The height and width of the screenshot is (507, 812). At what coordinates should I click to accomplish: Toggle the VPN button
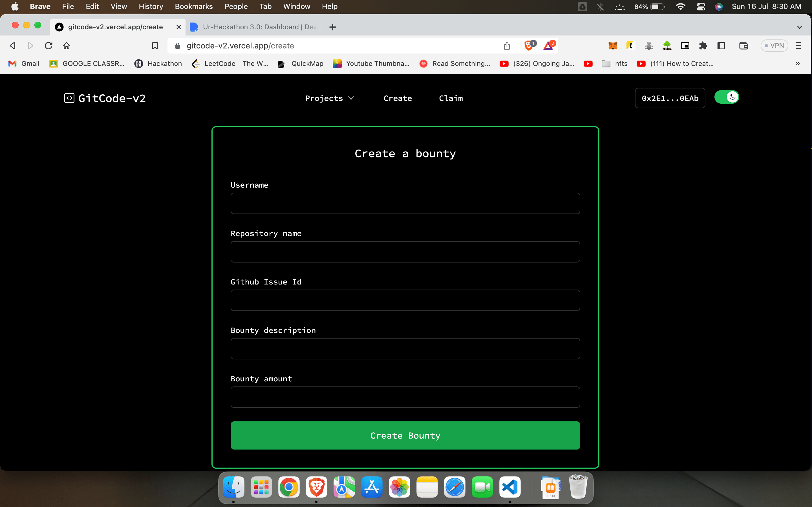774,46
